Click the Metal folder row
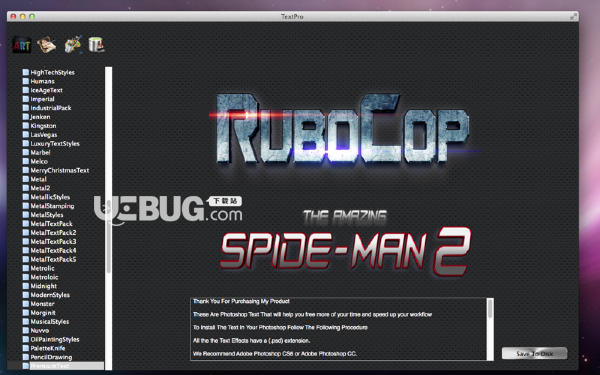This screenshot has height=375, width=600. pos(34,179)
